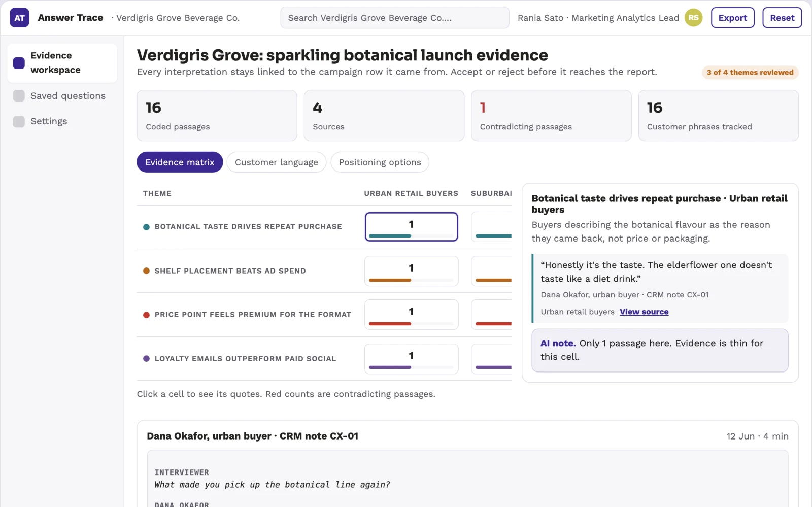Screen dimensions: 812x507
Task: Click the 'Botanical taste drives repeat purchase' theme label
Action: [248, 227]
